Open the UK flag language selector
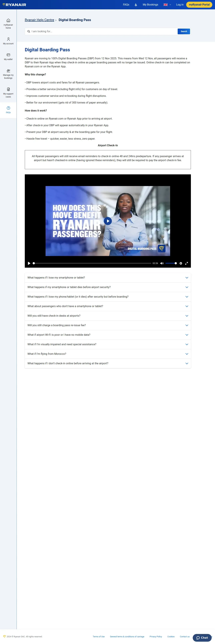The image size is (215, 644). tap(167, 5)
